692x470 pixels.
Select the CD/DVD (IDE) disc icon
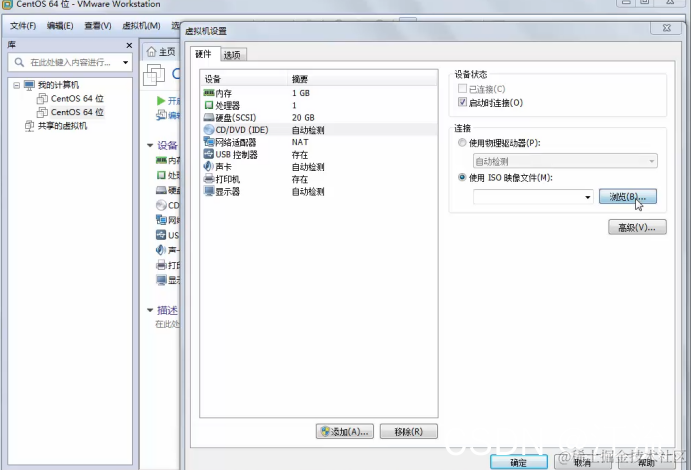[x=209, y=130]
